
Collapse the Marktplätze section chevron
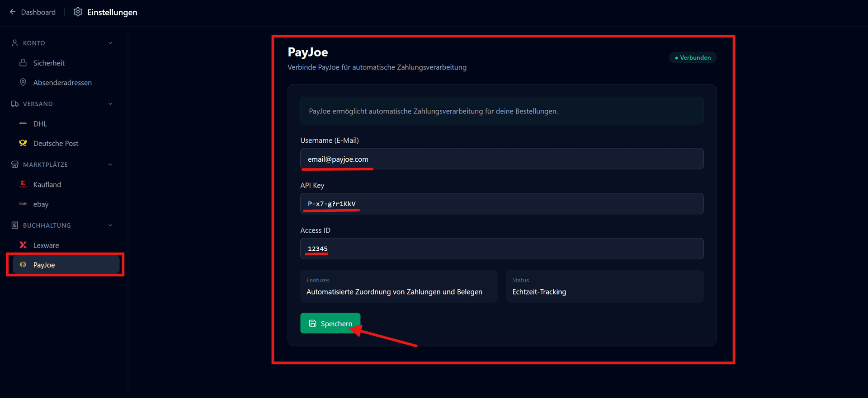pos(110,164)
